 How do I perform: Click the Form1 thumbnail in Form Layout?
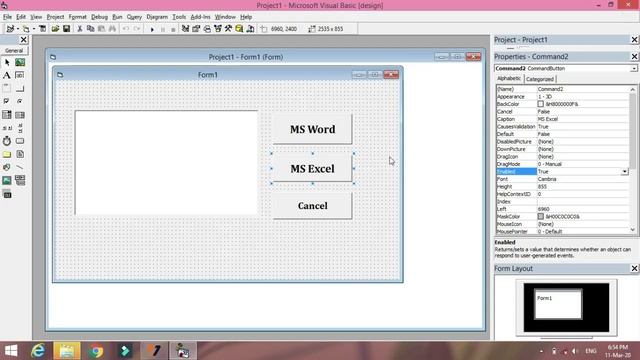(x=558, y=304)
